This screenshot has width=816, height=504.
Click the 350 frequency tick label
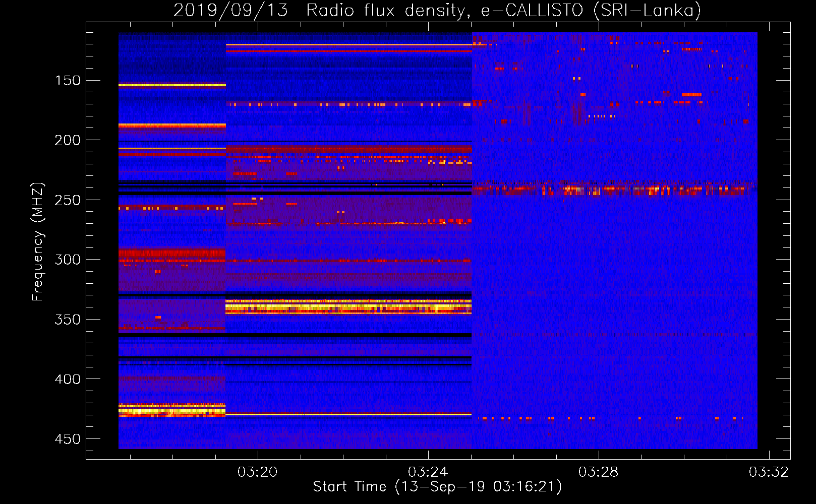[68, 320]
